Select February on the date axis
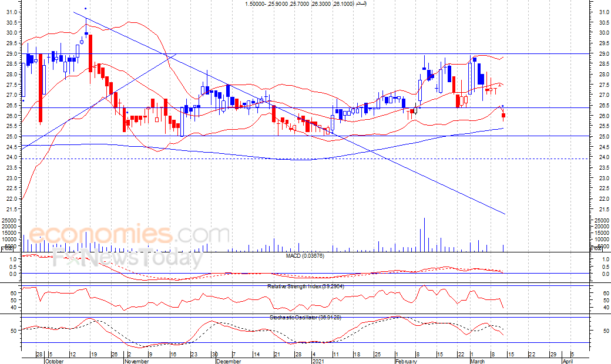This screenshot has width=611, height=364. 405,361
